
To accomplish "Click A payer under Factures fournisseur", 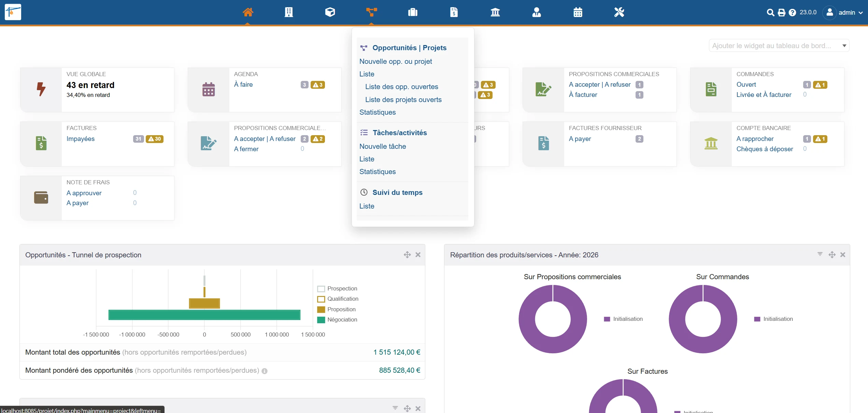I will (580, 139).
